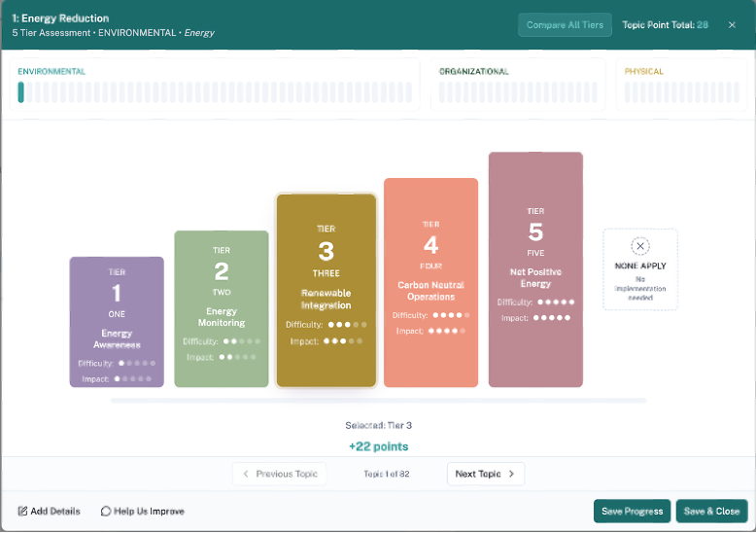Open the Organizational category section
Image resolution: width=756 pixels, height=533 pixels.
(473, 71)
